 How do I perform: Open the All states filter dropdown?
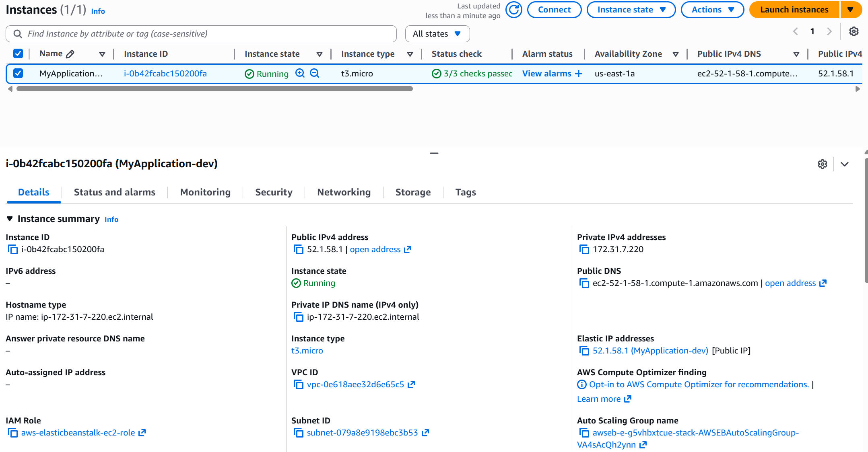(x=437, y=34)
